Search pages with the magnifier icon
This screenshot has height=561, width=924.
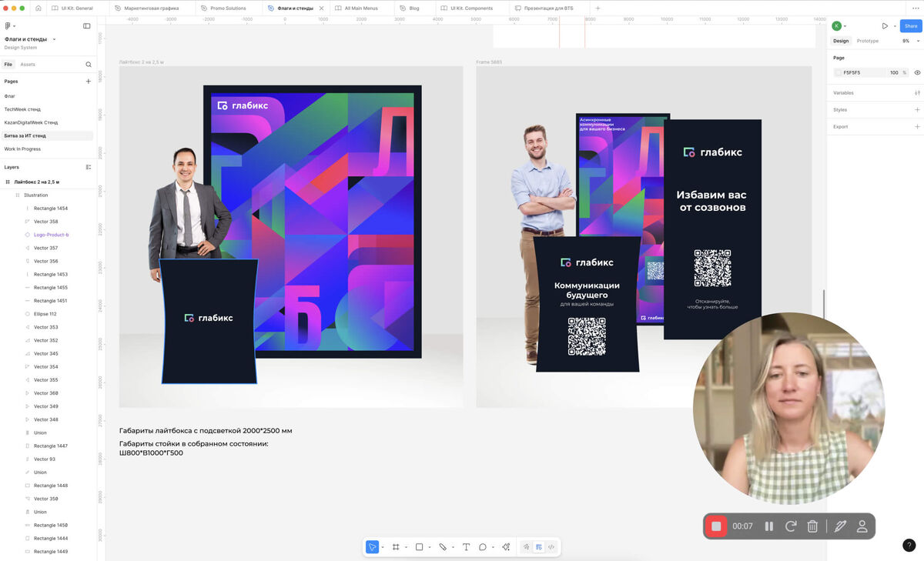[89, 65]
